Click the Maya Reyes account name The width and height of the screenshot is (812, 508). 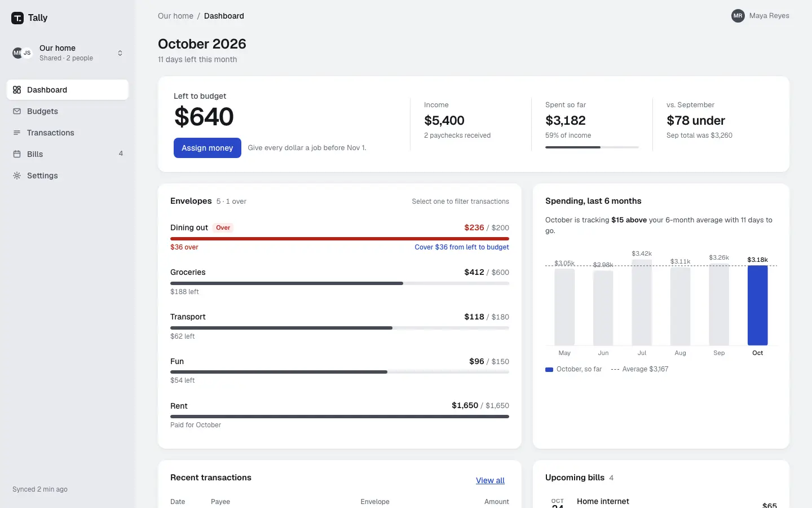(769, 16)
